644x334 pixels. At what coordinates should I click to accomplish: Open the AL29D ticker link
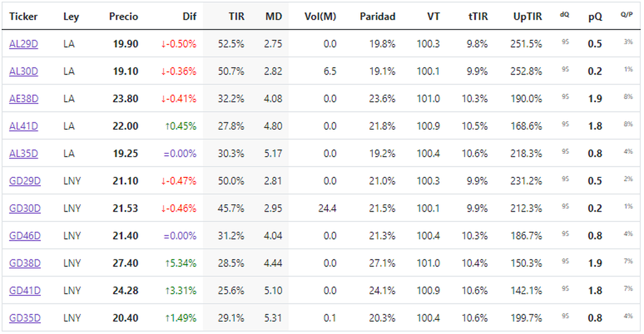pos(24,44)
